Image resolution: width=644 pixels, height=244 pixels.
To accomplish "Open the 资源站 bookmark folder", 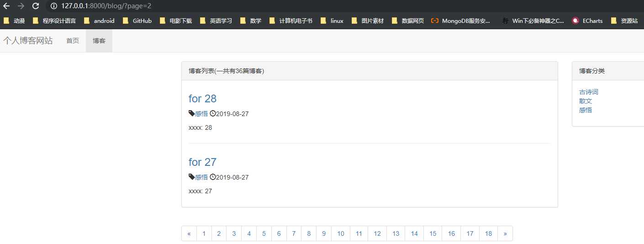I will (x=624, y=21).
